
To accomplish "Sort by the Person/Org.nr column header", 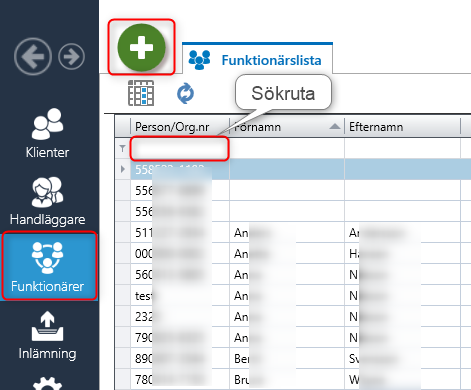I will tap(180, 127).
